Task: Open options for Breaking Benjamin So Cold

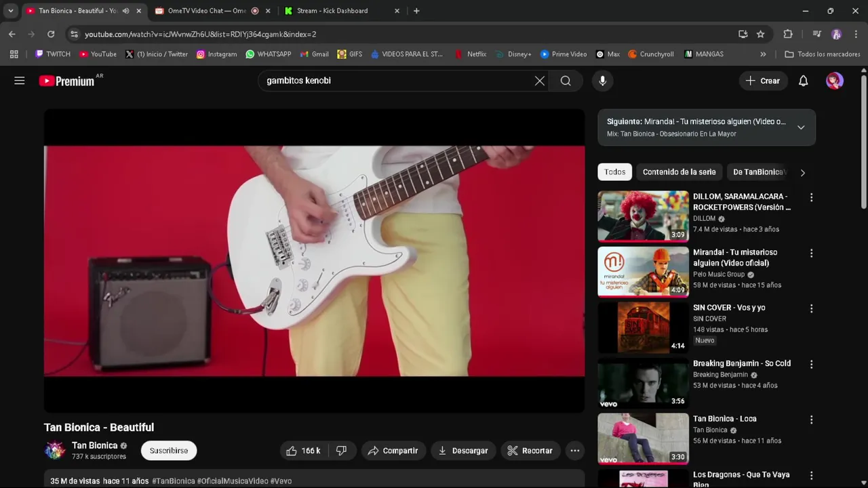Action: pyautogui.click(x=811, y=364)
